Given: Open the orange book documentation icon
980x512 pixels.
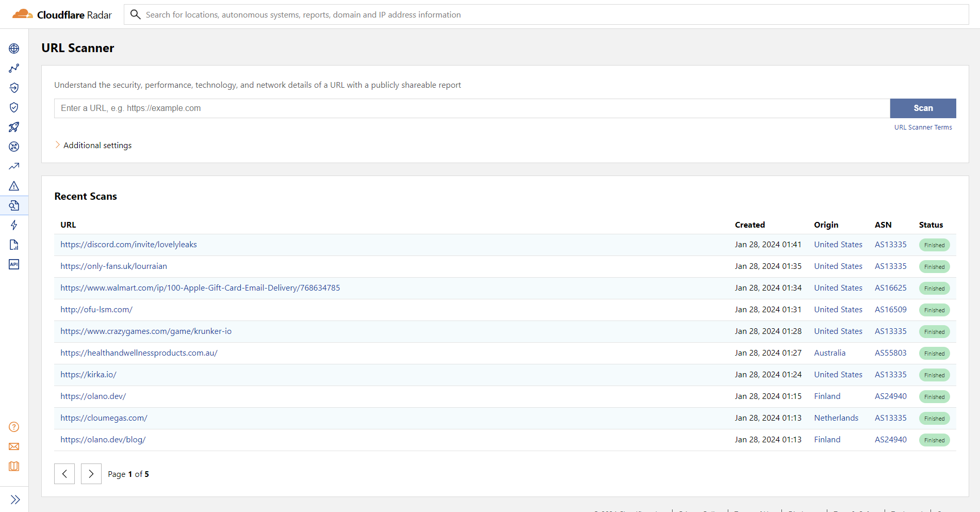Looking at the screenshot, I should pos(14,466).
